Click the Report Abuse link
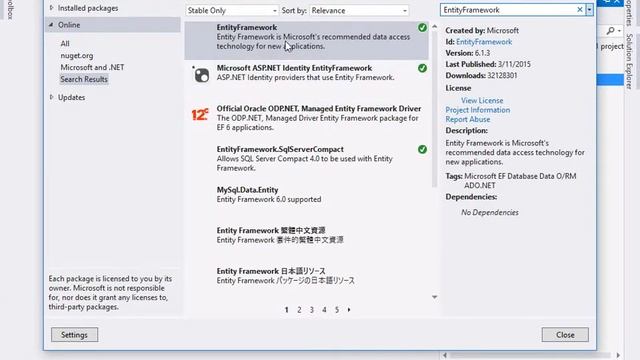The width and height of the screenshot is (640, 360). tap(468, 119)
